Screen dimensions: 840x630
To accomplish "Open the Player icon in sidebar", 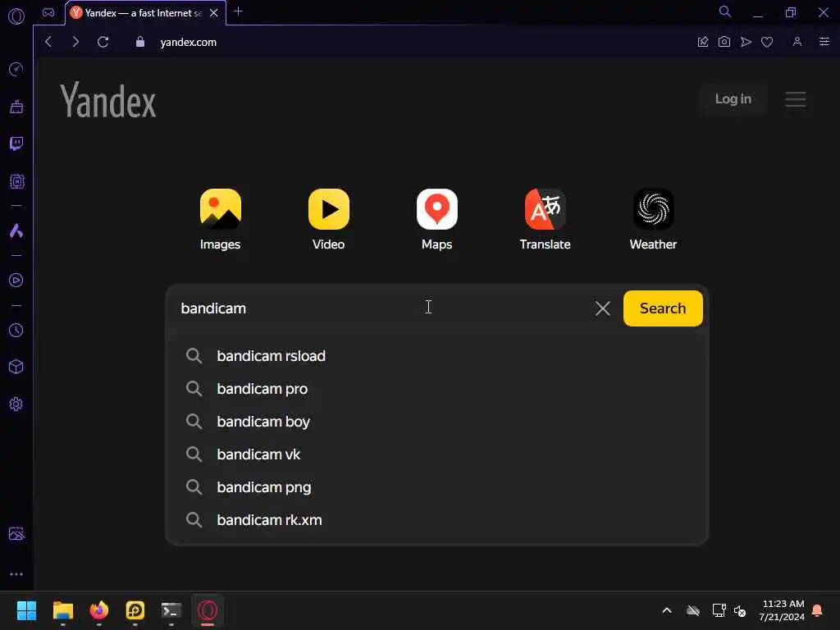I will [16, 281].
